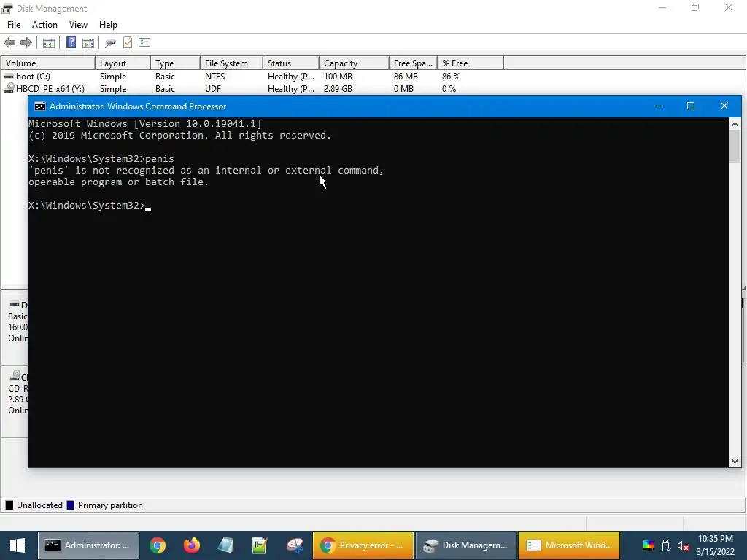Click the USB safely remove tray icon
747x560 pixels.
pos(667,545)
